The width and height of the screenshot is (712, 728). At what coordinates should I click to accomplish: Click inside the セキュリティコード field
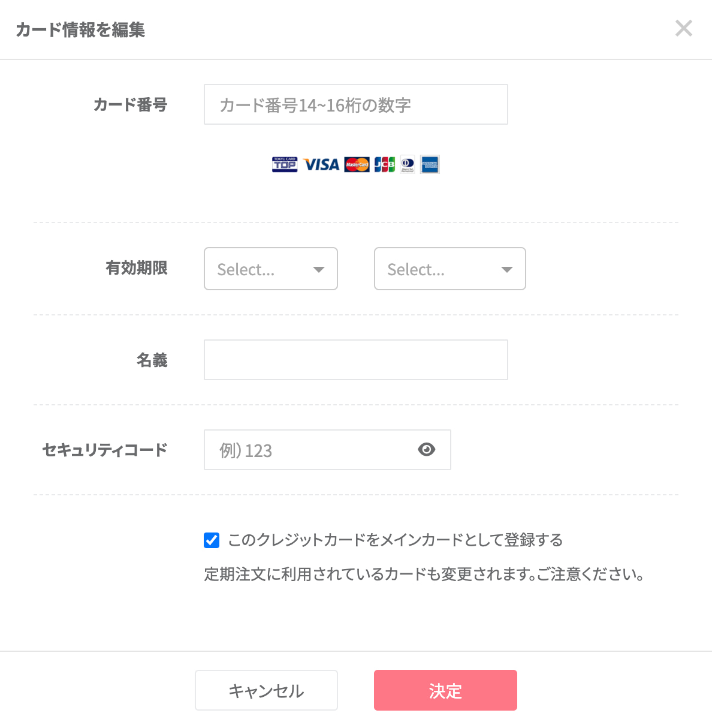(312, 449)
